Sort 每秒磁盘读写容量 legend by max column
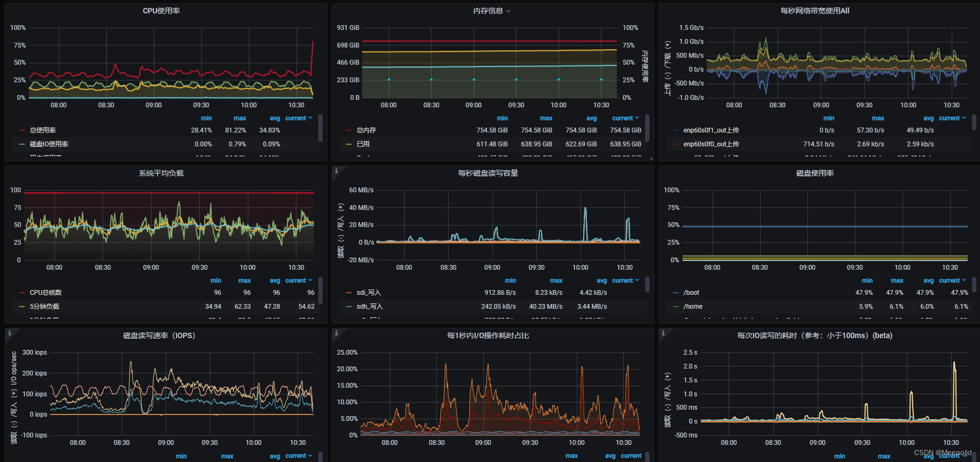 coord(556,280)
